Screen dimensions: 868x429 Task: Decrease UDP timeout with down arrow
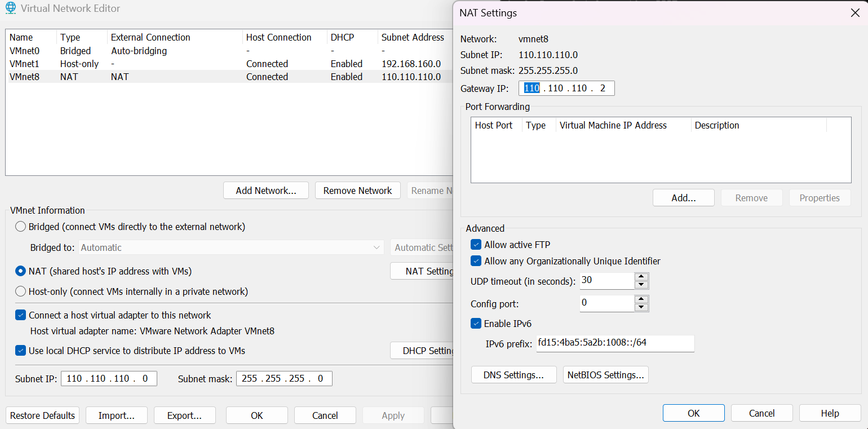coord(641,285)
